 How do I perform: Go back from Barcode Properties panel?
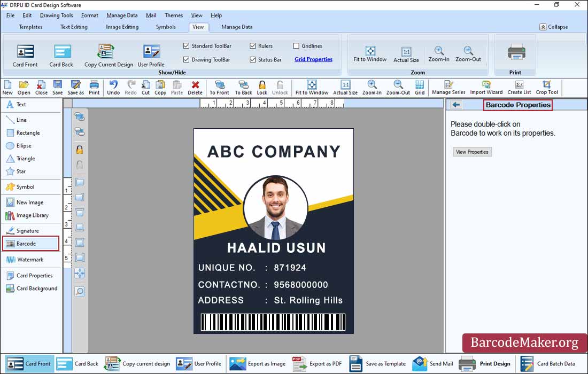coord(456,105)
